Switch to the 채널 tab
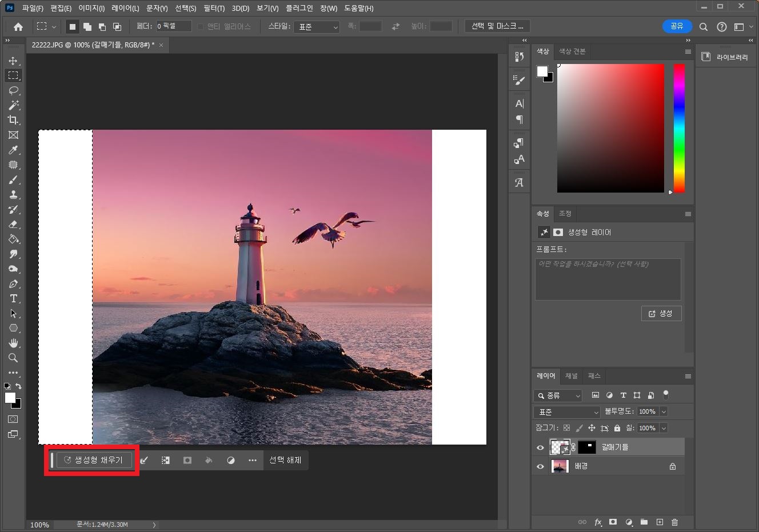This screenshot has height=532, width=759. (572, 375)
